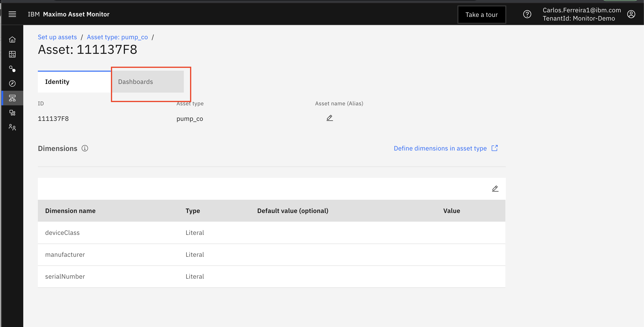Switch to the Dashboards tab
The height and width of the screenshot is (327, 644).
click(147, 82)
